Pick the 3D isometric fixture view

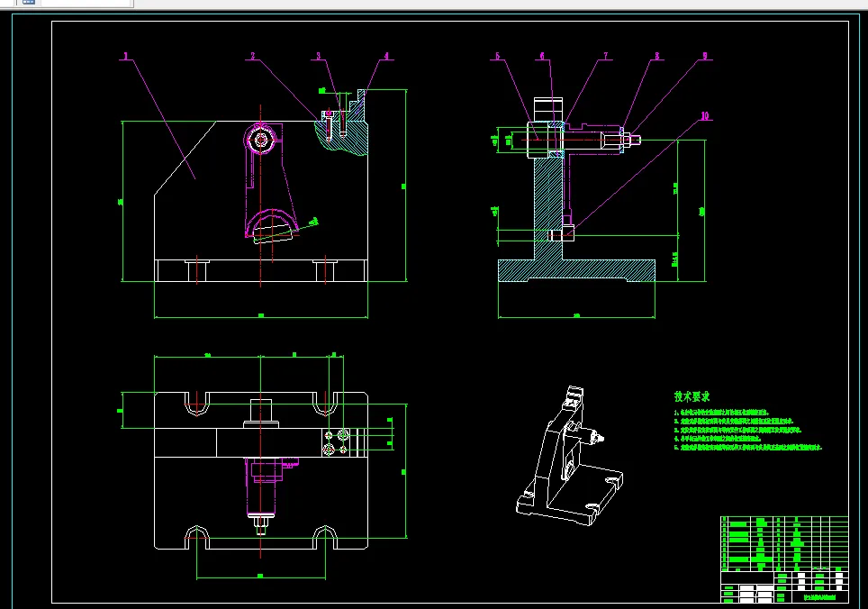pos(570,456)
